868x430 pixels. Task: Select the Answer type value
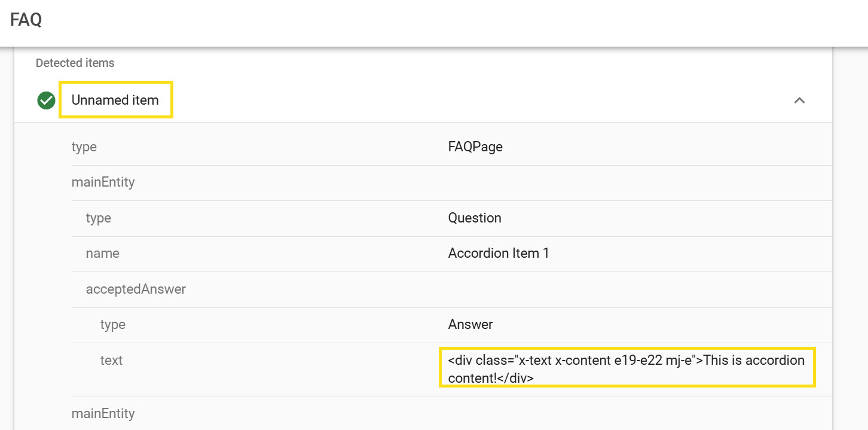[x=470, y=325]
